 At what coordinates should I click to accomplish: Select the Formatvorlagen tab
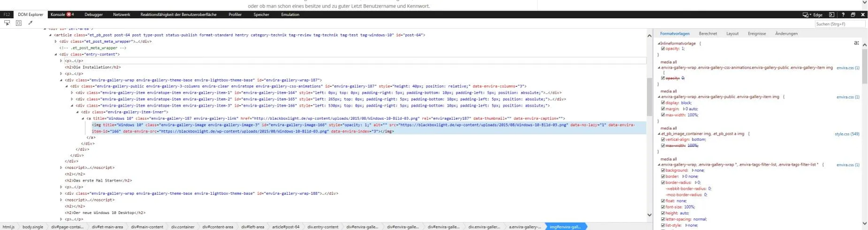tap(675, 33)
